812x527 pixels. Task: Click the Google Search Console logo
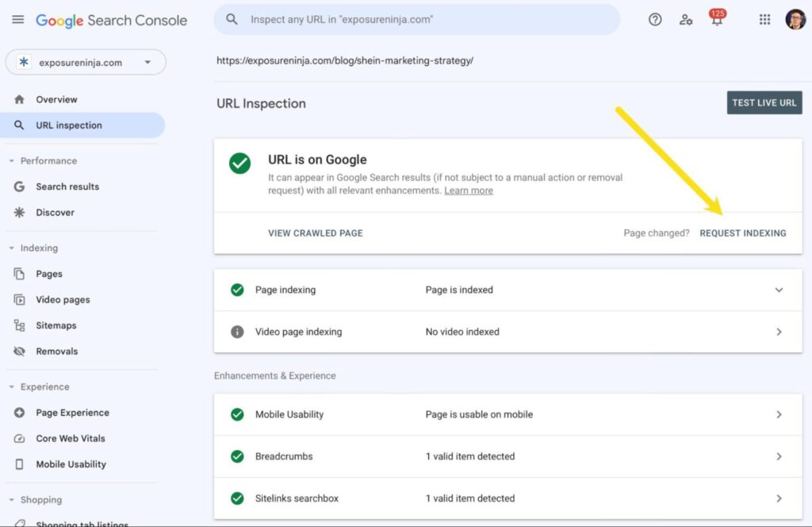click(x=111, y=20)
